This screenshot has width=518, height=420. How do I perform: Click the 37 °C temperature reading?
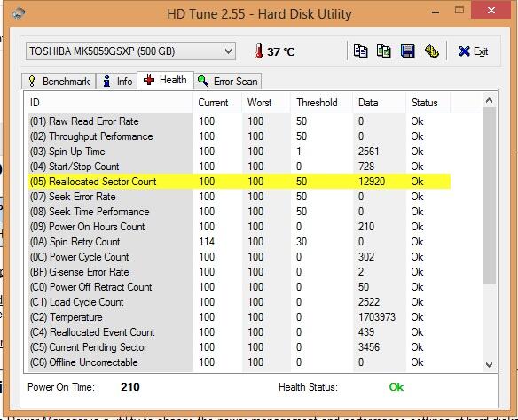tap(281, 51)
